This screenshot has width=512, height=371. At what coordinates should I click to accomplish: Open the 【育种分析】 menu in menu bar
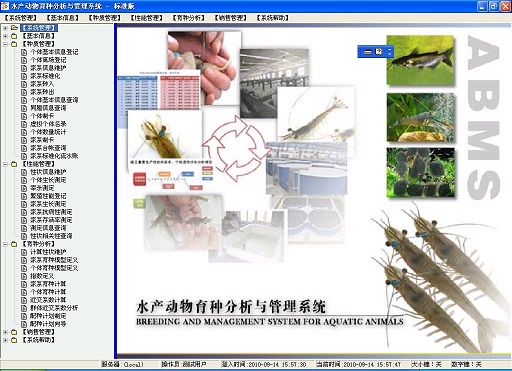point(188,18)
